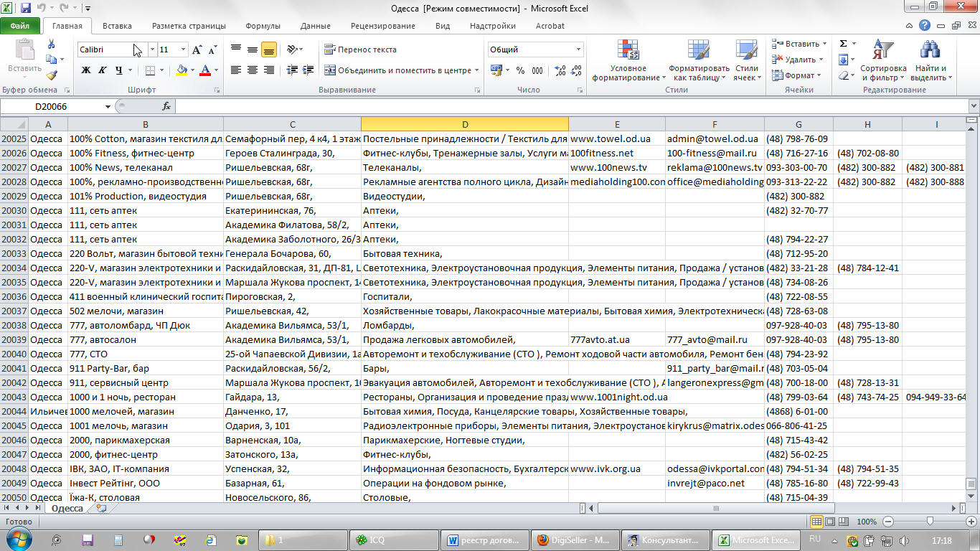Click the zoom slider handle

[x=930, y=522]
